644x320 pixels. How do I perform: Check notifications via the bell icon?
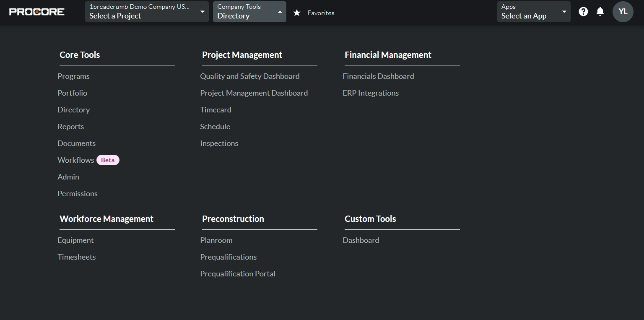point(600,12)
